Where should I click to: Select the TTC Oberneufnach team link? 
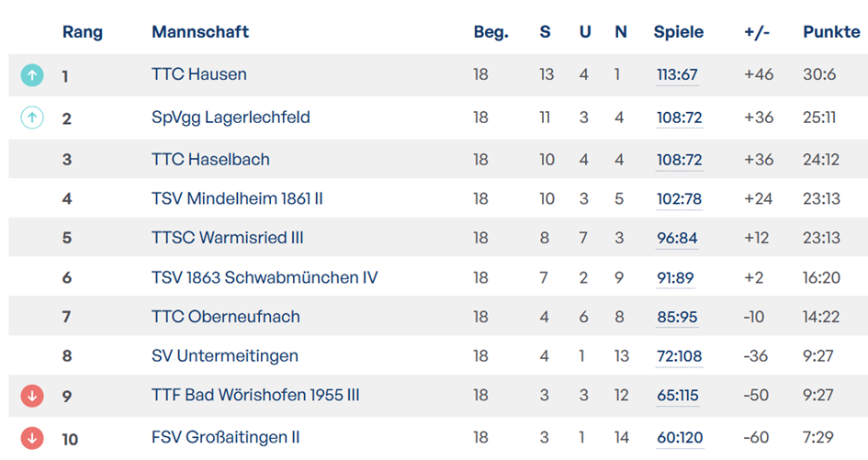[225, 317]
